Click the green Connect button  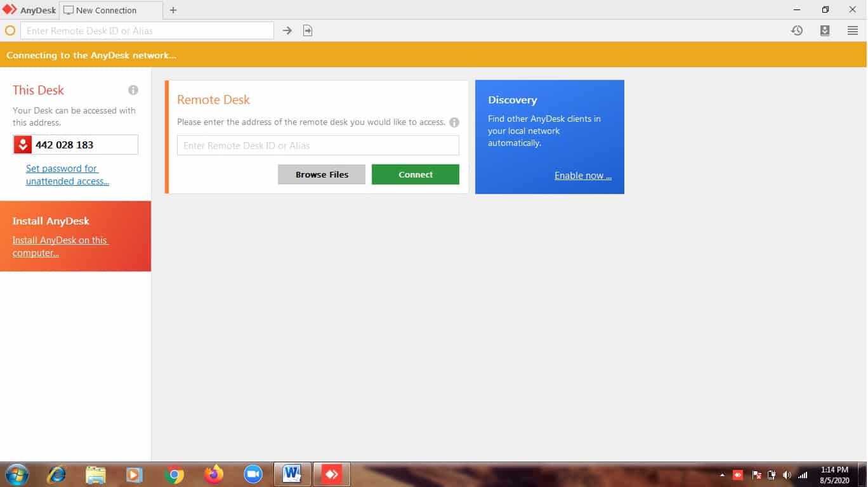[x=416, y=174]
